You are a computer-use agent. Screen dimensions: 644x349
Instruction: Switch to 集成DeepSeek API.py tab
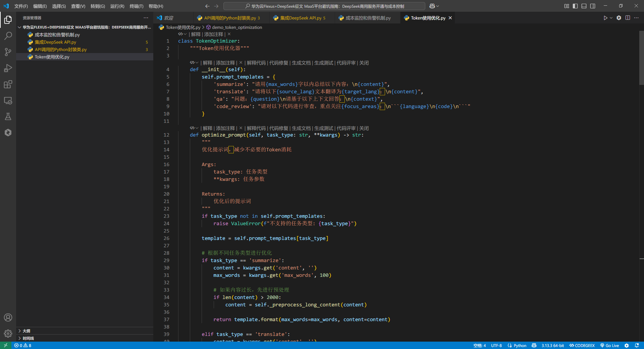pyautogui.click(x=302, y=18)
